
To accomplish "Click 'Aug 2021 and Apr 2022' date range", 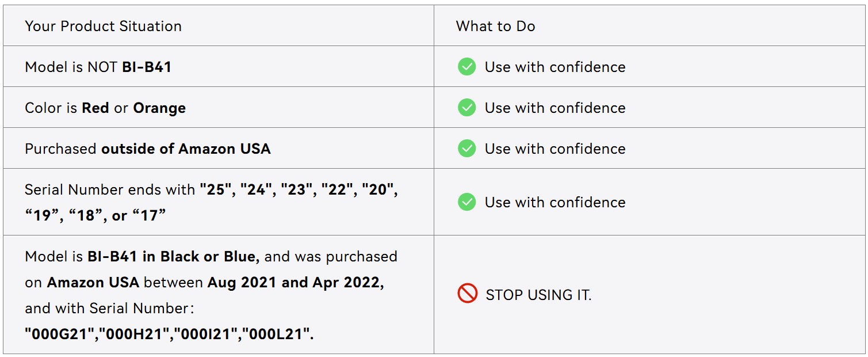I will [x=295, y=282].
